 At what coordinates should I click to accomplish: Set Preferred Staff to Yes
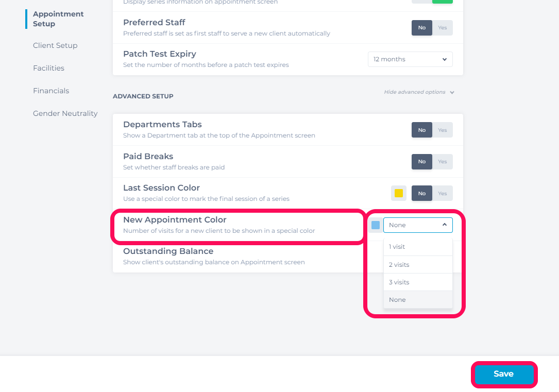443,28
